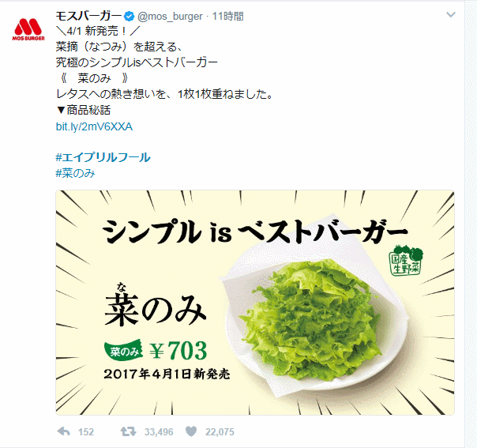Click the blue verified badge
Screen dimensions: 477x448
point(130,16)
